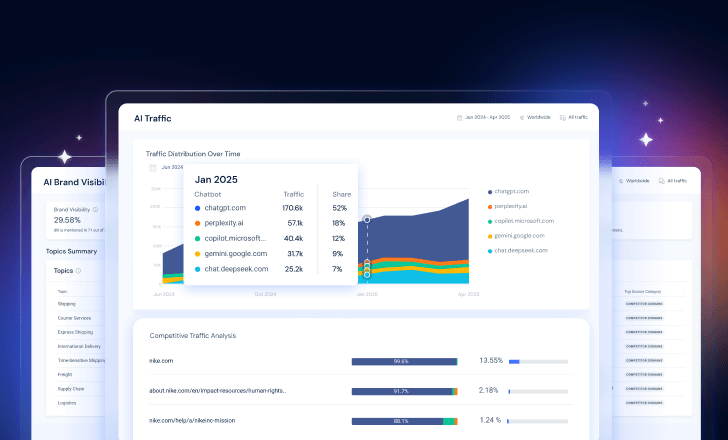
Task: Click the calendar icon beside Jun 2024 - Apr 2025
Action: click(x=459, y=118)
